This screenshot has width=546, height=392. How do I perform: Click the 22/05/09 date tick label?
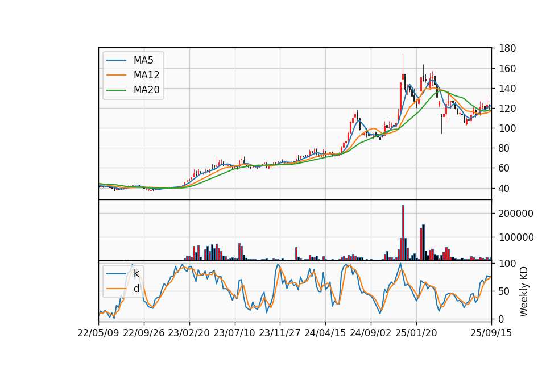pyautogui.click(x=98, y=333)
